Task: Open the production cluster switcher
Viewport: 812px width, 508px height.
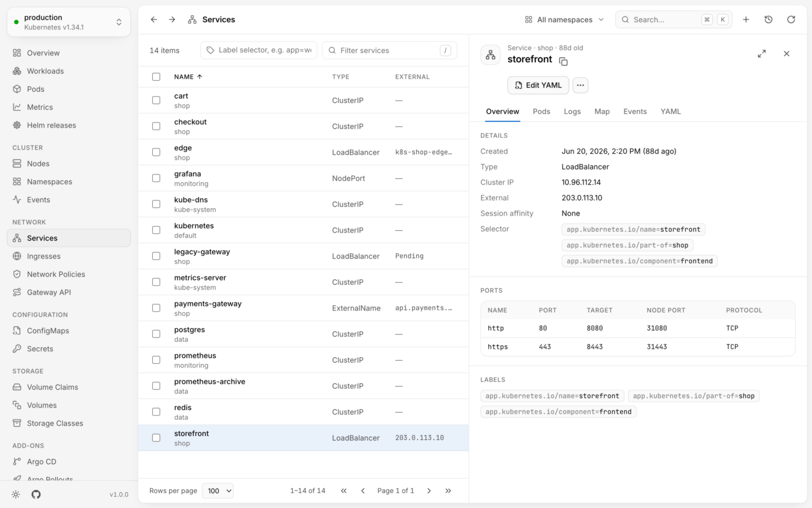Action: coord(69,22)
